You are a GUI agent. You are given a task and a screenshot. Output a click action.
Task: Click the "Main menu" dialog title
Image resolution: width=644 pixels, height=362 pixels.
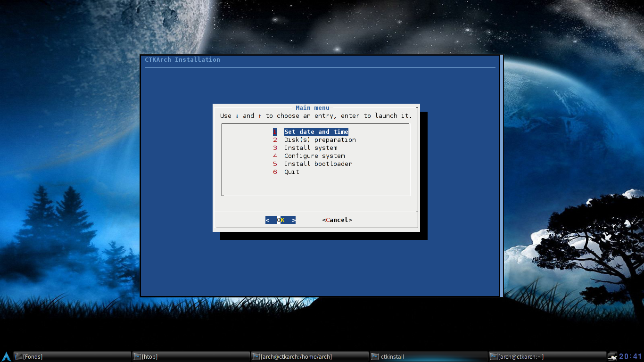coord(313,108)
